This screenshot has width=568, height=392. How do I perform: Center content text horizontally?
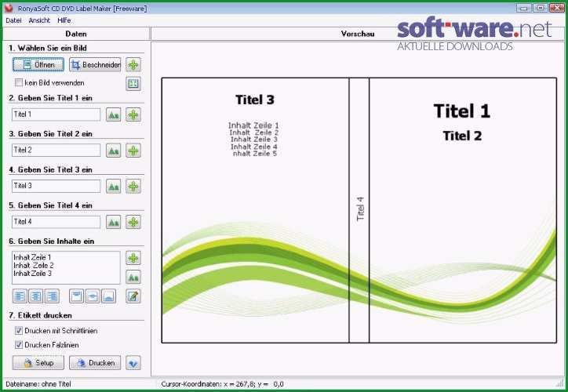pos(35,296)
